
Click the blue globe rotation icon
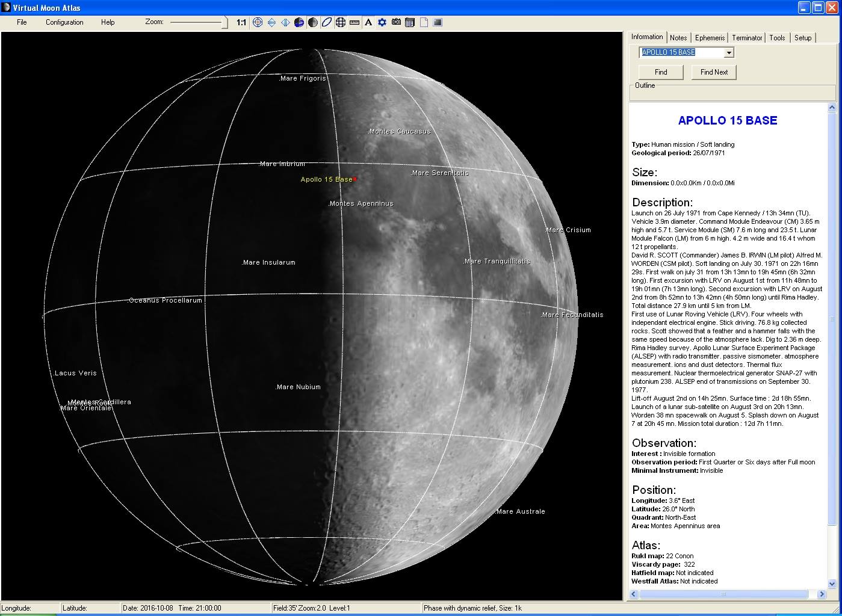(x=299, y=22)
